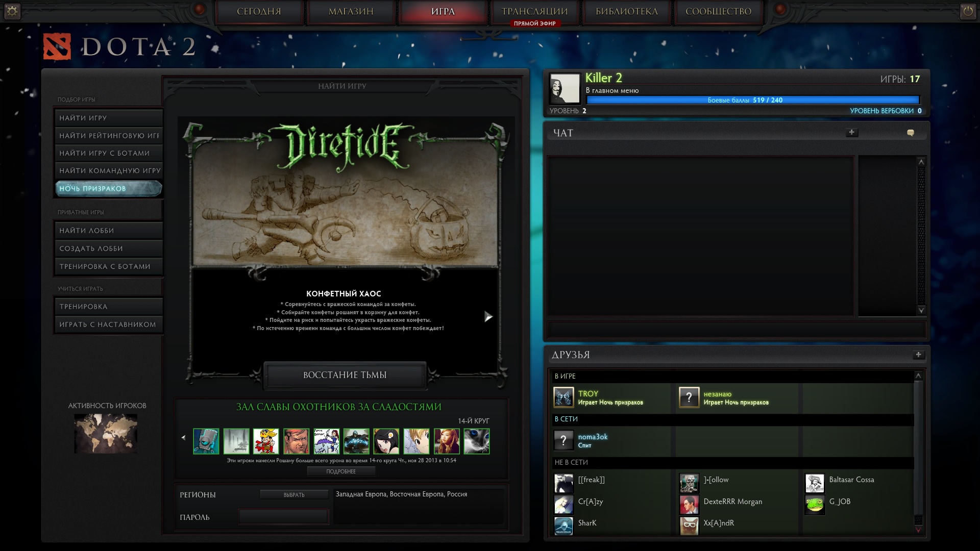Screen dimensions: 980x551
Task: Select Найти рейтинговую игру
Action: coord(108,136)
